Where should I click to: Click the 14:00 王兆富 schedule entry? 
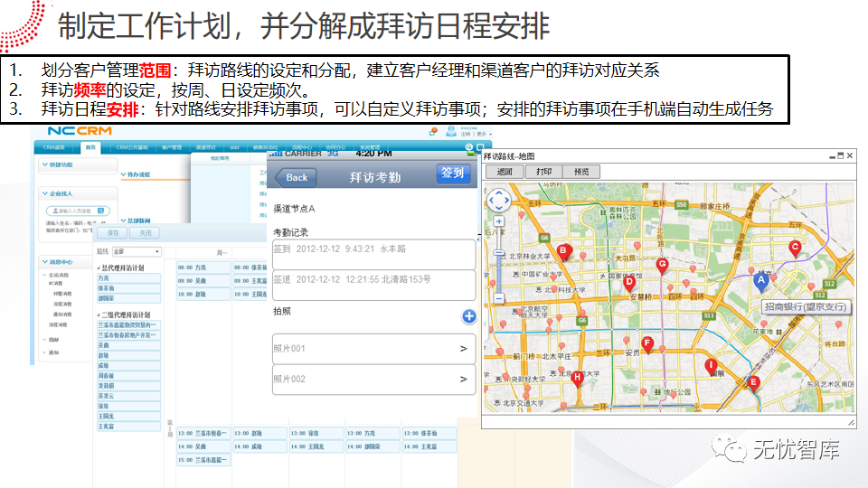429,446
